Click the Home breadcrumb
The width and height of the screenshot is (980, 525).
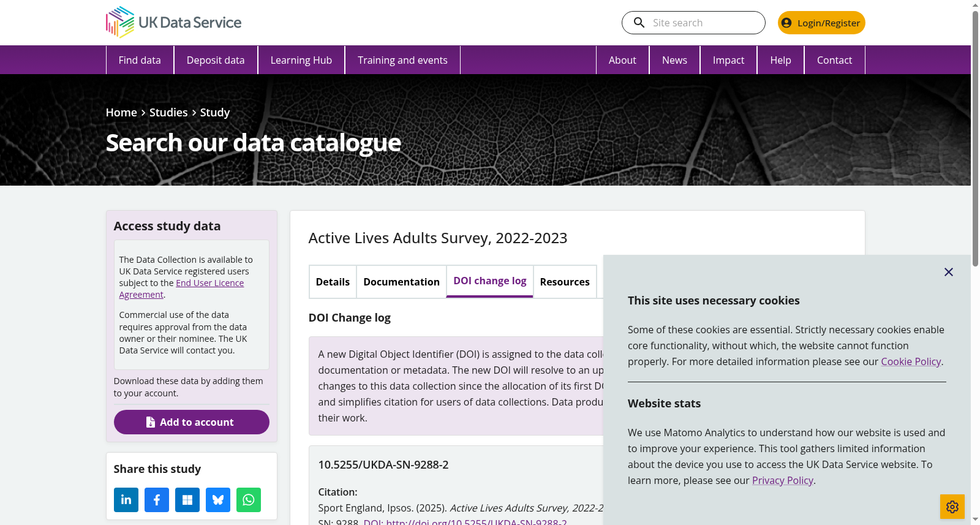click(121, 112)
